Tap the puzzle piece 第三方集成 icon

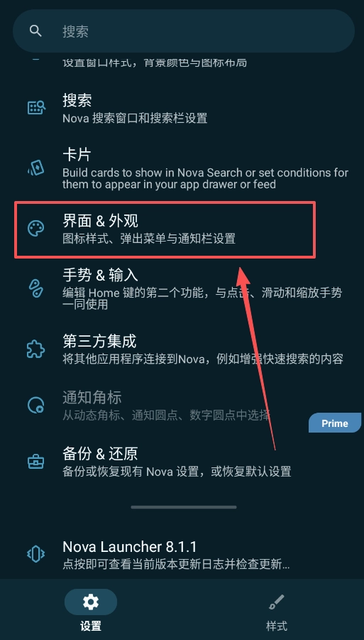(36, 349)
